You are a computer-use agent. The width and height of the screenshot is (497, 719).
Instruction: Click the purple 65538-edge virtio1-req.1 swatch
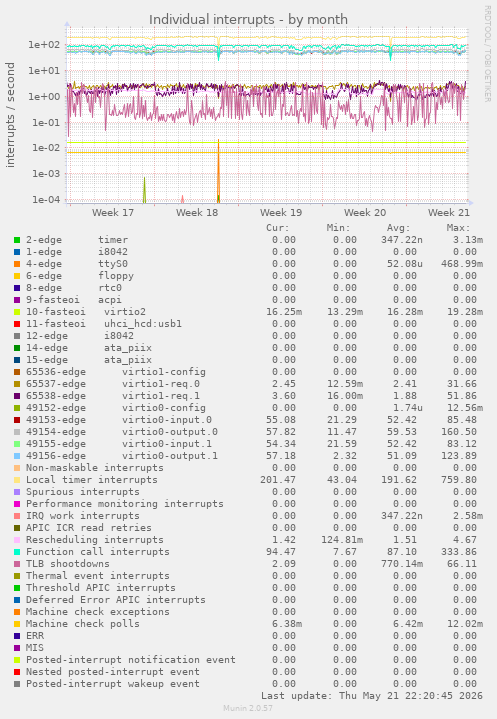[17, 396]
